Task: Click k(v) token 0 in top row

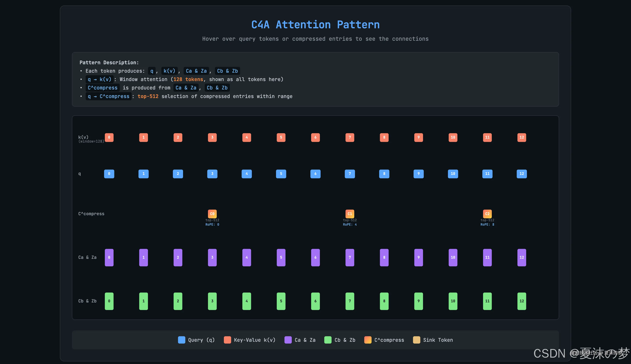Action: 109,137
